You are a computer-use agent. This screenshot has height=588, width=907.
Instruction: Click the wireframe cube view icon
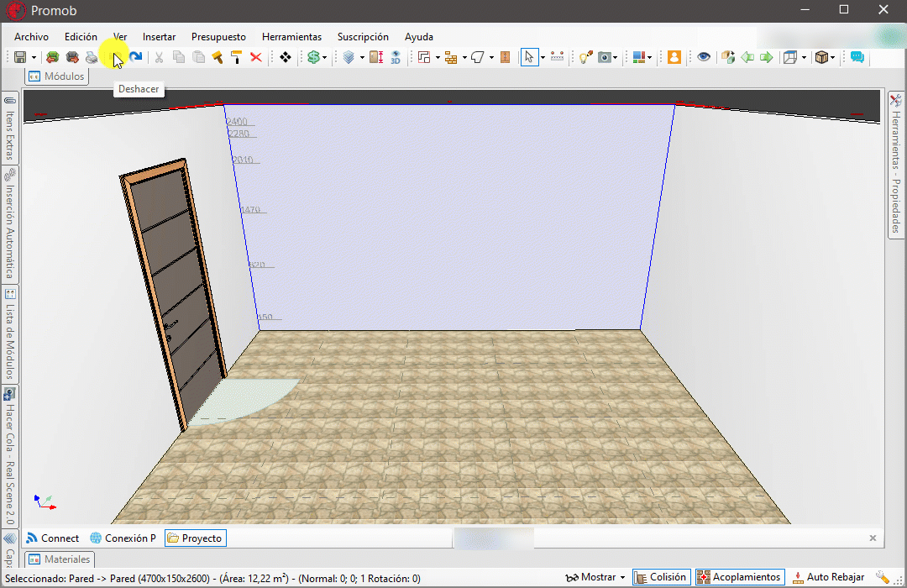(x=790, y=57)
